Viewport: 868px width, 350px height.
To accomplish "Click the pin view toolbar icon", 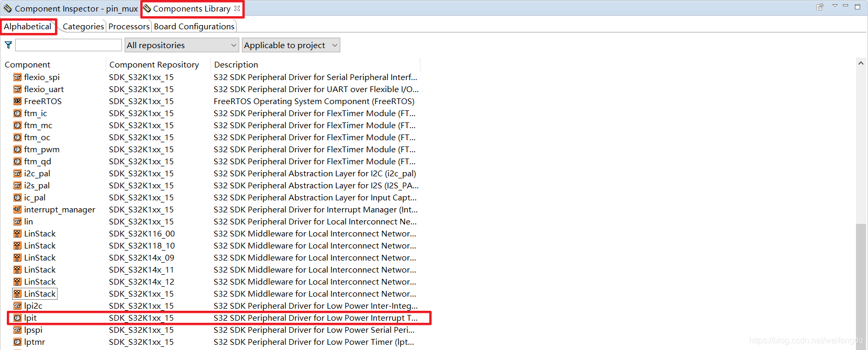I will [x=820, y=7].
